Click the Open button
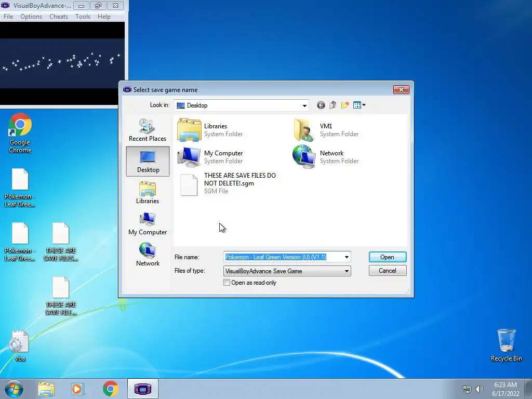The width and height of the screenshot is (532, 399). pos(388,257)
